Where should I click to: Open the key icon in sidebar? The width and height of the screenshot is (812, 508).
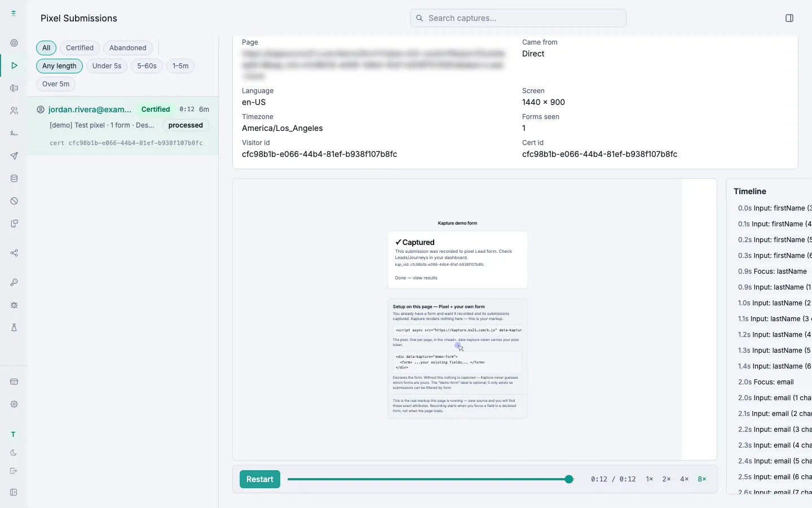pos(14,282)
